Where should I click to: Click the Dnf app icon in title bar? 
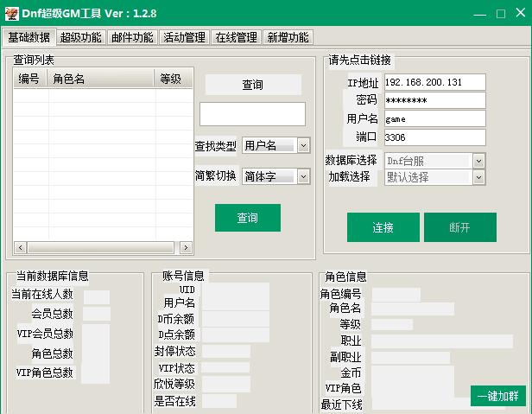(13, 13)
